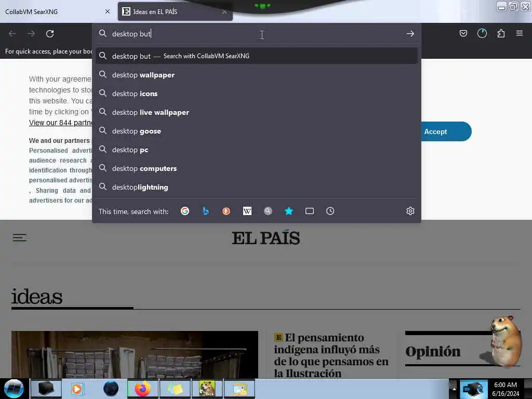
Task: Search bookmarks using the star icon
Action: click(x=289, y=211)
